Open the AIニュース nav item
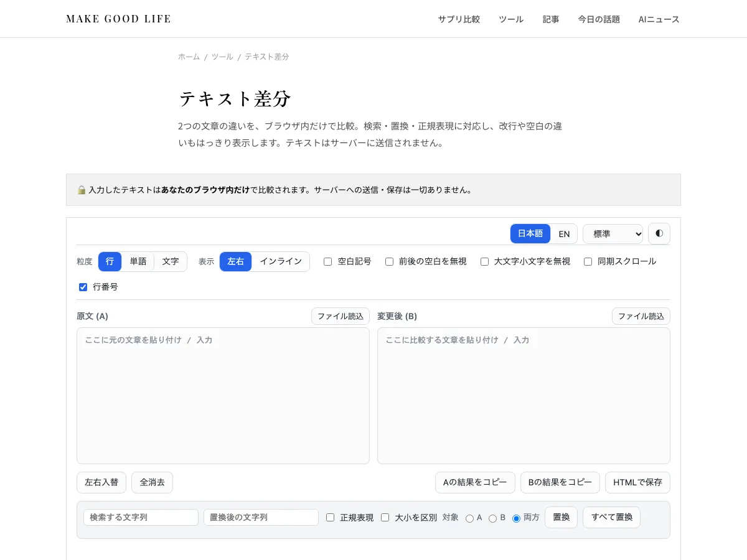This screenshot has width=747, height=560. point(659,19)
